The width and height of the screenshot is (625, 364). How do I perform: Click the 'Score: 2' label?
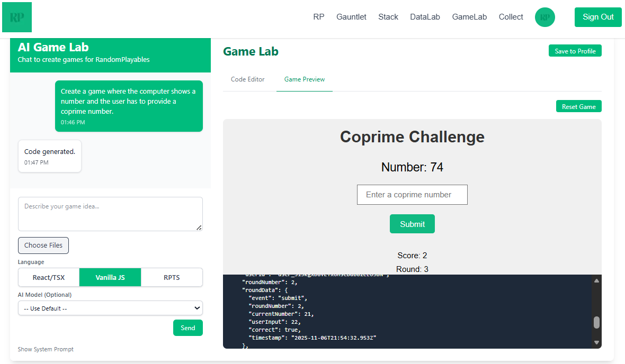click(x=412, y=256)
